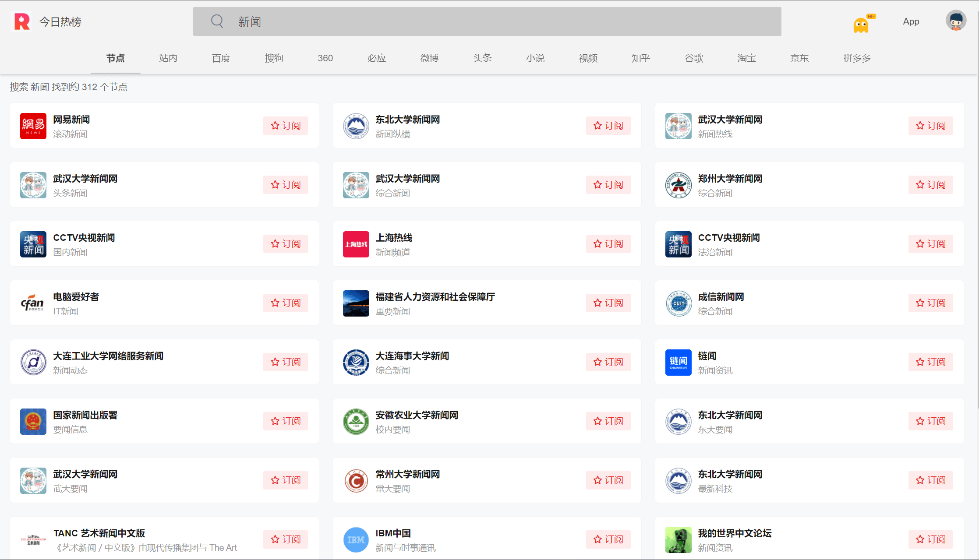Open 武汉大学新闻网 头条新闻 title
The height and width of the screenshot is (560, 979).
coord(85,179)
